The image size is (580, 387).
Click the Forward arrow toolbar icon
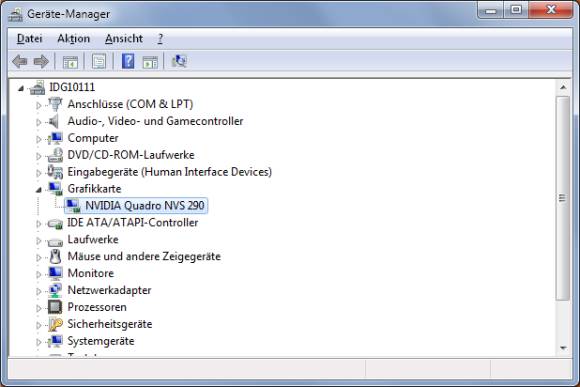click(x=41, y=61)
